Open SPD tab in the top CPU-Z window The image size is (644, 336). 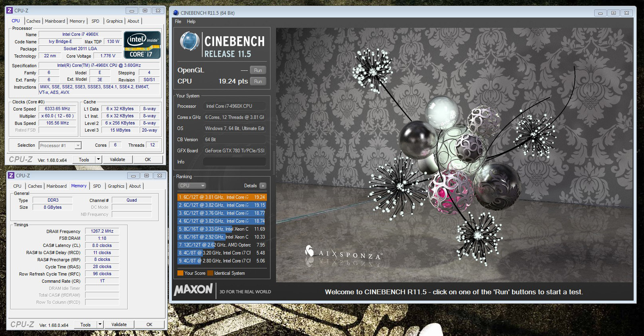coord(95,21)
